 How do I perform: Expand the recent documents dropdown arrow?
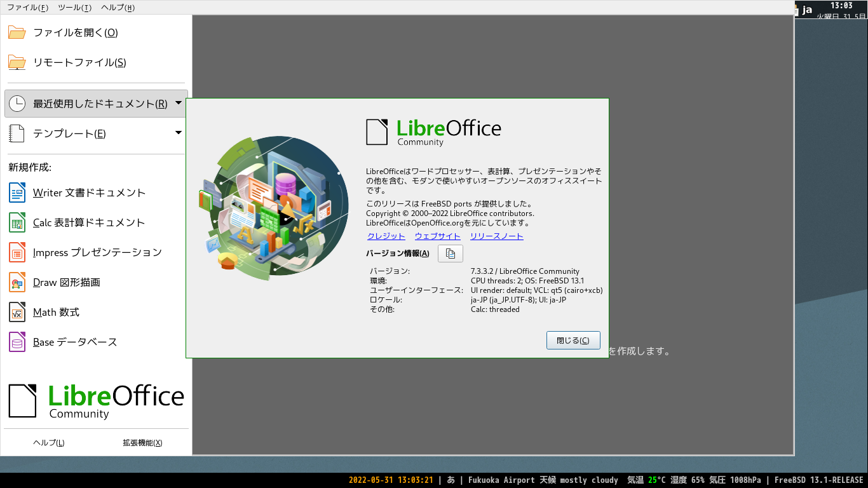click(x=179, y=103)
